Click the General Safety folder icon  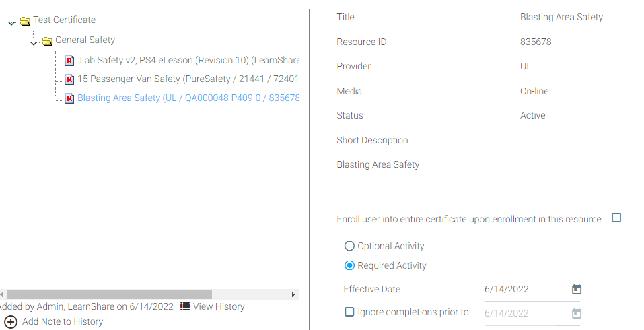(47, 41)
